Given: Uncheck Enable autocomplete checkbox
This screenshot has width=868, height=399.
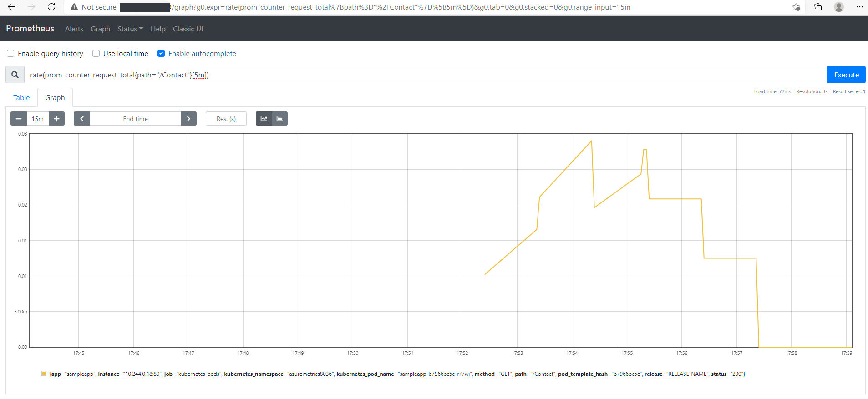Looking at the screenshot, I should 161,53.
